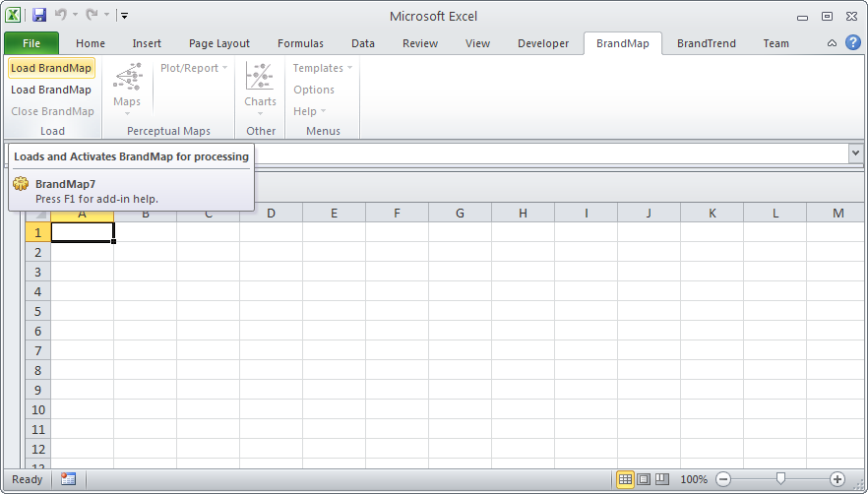Switch to the View tab
868x494 pixels.
[x=477, y=43]
